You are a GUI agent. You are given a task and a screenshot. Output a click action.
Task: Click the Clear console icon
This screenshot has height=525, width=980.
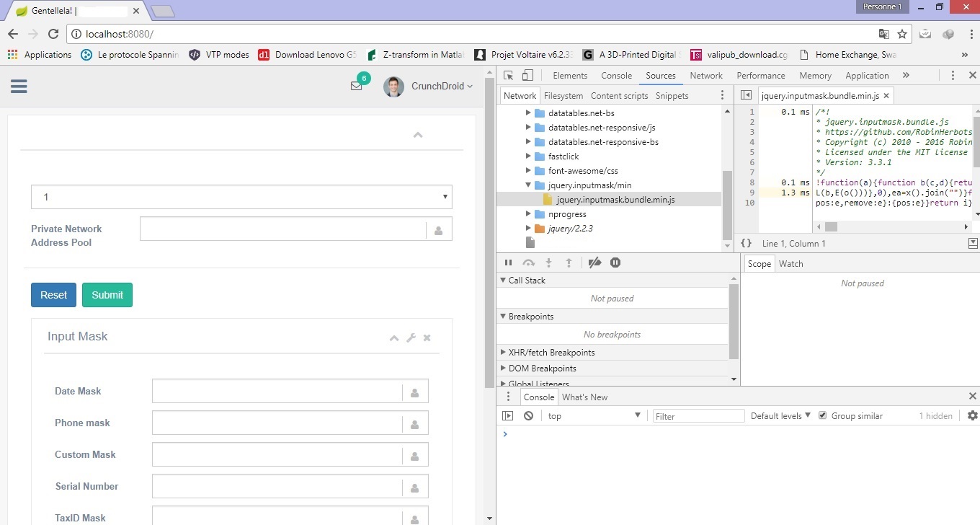(x=529, y=415)
